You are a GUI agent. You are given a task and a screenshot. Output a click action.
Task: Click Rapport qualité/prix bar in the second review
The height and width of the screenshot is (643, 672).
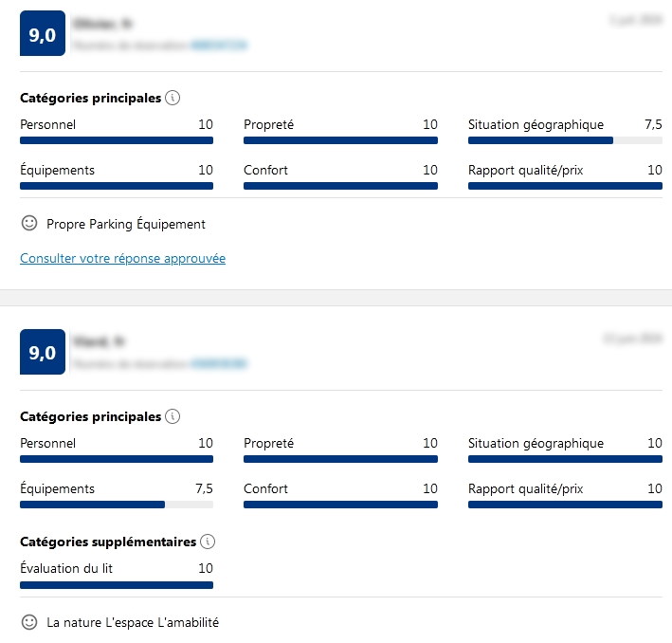(565, 505)
